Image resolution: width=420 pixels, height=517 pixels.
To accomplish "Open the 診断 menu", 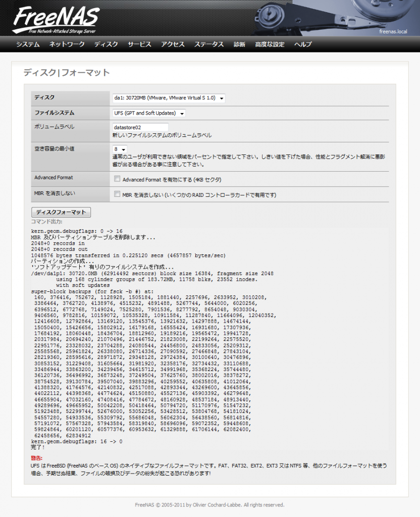I will point(239,44).
